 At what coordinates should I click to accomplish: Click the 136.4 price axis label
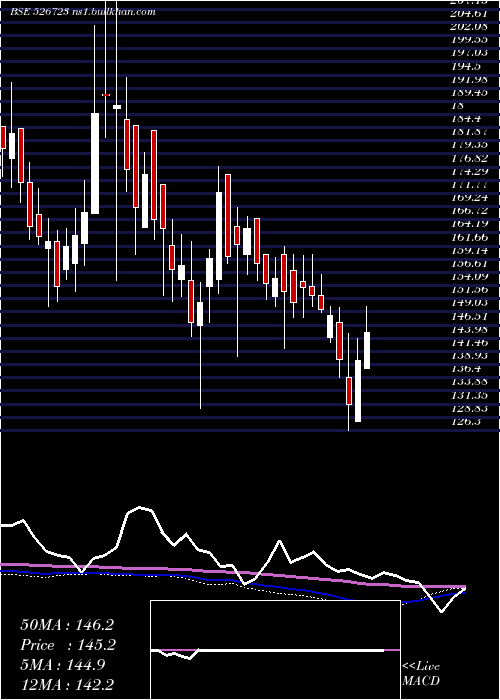[x=466, y=368]
